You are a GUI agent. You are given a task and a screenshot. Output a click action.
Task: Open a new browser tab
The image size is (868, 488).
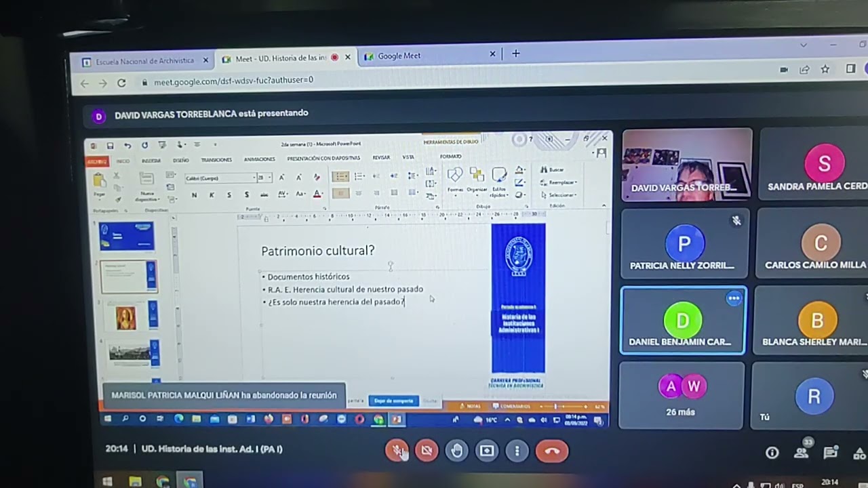(516, 54)
